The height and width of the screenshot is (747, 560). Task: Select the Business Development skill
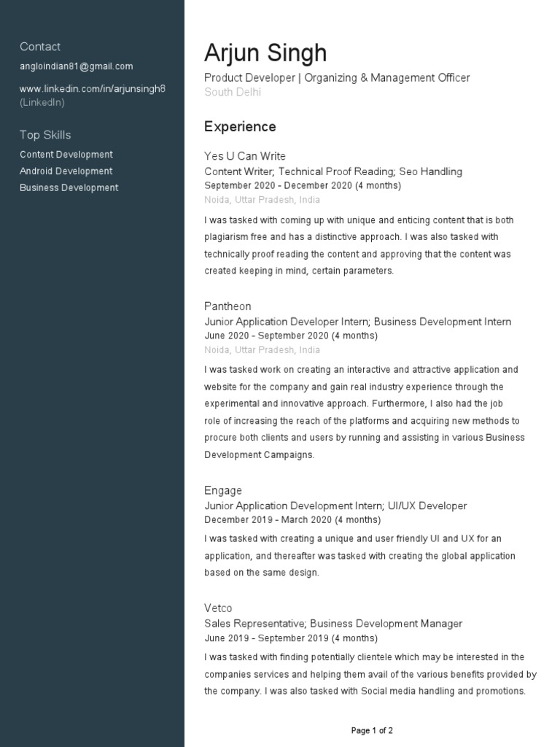click(x=69, y=187)
